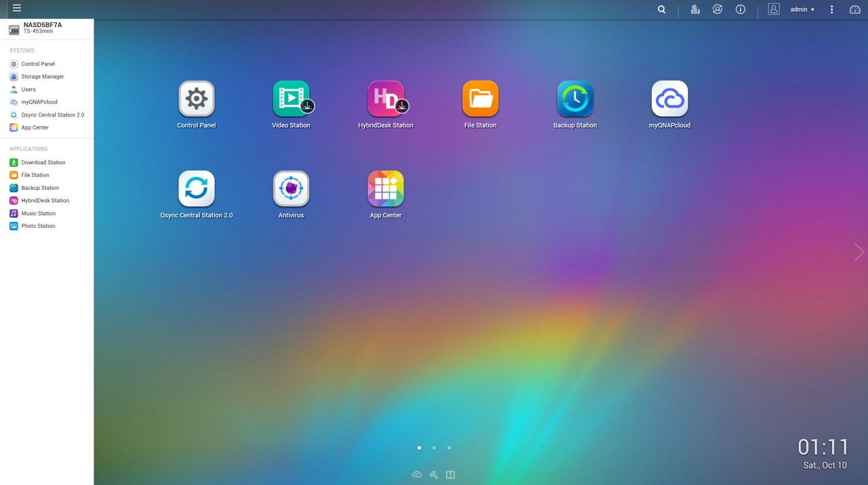Viewport: 868px width, 485px height.
Task: Click the search magnifier icon
Action: coord(662,9)
